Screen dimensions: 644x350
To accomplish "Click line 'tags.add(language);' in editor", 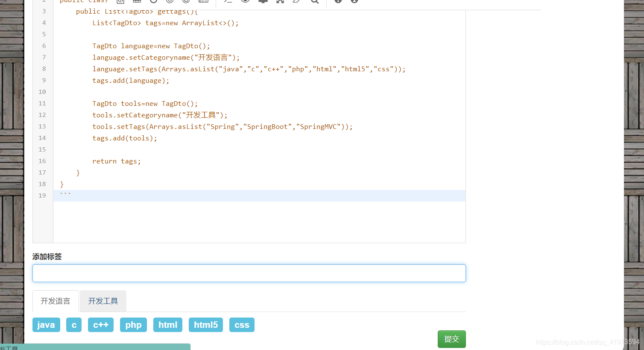I will (131, 81).
